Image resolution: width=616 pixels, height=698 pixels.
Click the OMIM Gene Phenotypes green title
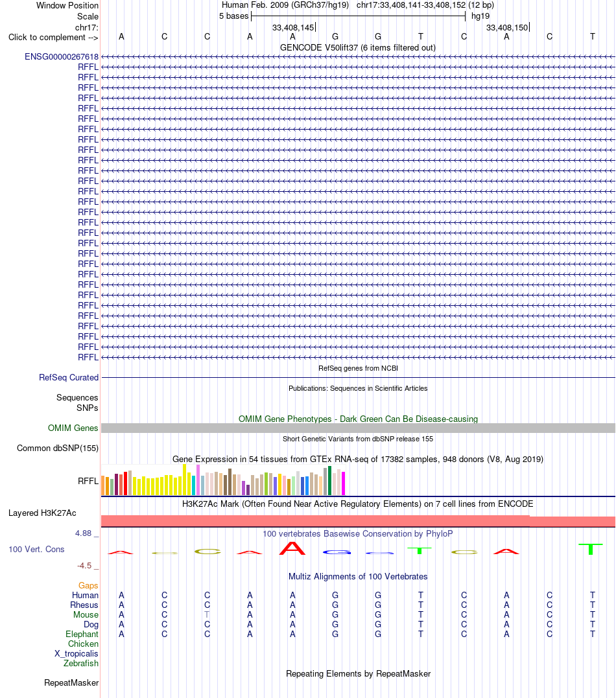pyautogui.click(x=358, y=419)
